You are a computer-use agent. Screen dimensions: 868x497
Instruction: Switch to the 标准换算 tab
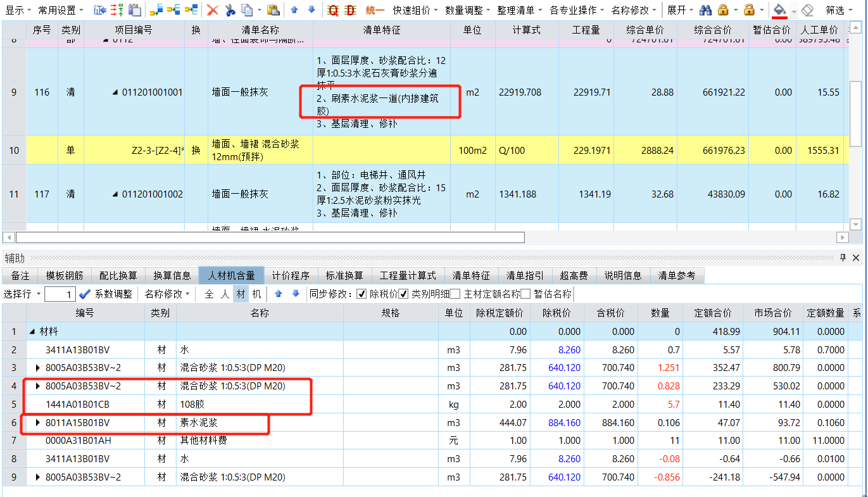344,275
